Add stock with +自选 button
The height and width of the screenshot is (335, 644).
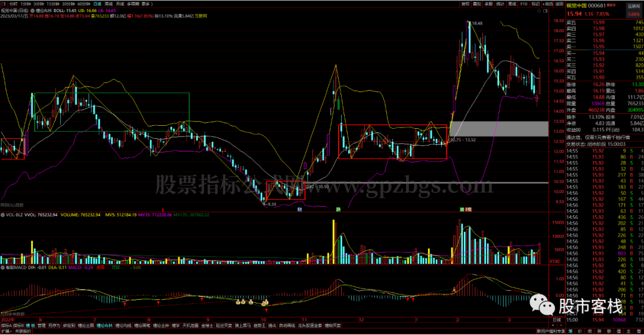click(x=547, y=4)
